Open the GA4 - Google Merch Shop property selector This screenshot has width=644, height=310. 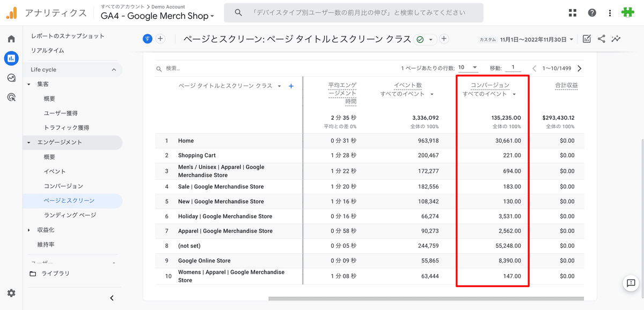(157, 16)
